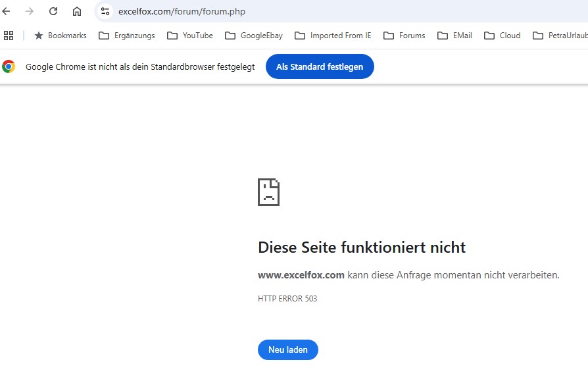Screen dimensions: 588x387
Task: Open the home page via house icon
Action: coord(77,11)
